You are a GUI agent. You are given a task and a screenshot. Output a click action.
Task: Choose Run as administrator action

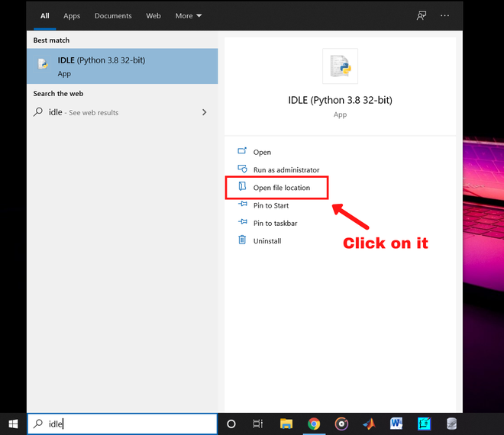pyautogui.click(x=286, y=170)
